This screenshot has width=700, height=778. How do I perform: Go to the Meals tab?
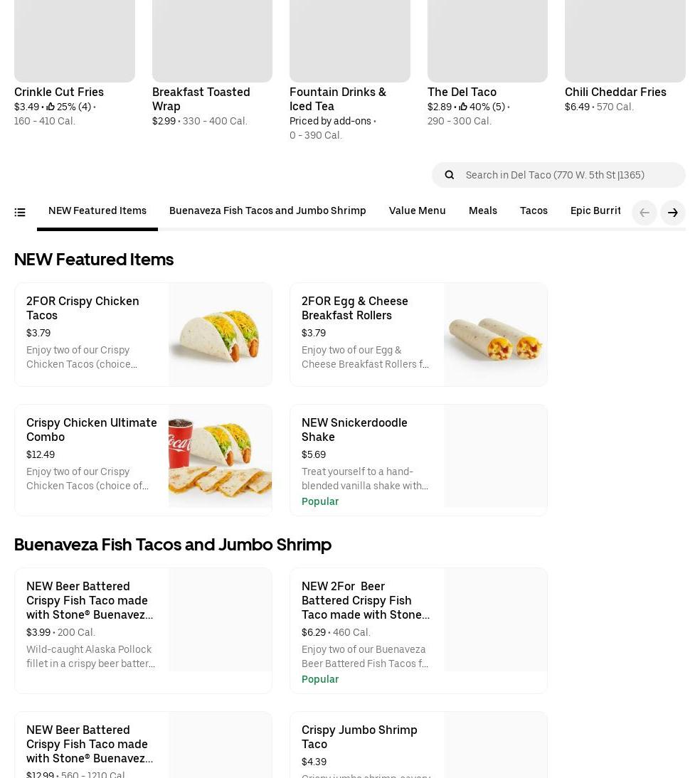(482, 211)
